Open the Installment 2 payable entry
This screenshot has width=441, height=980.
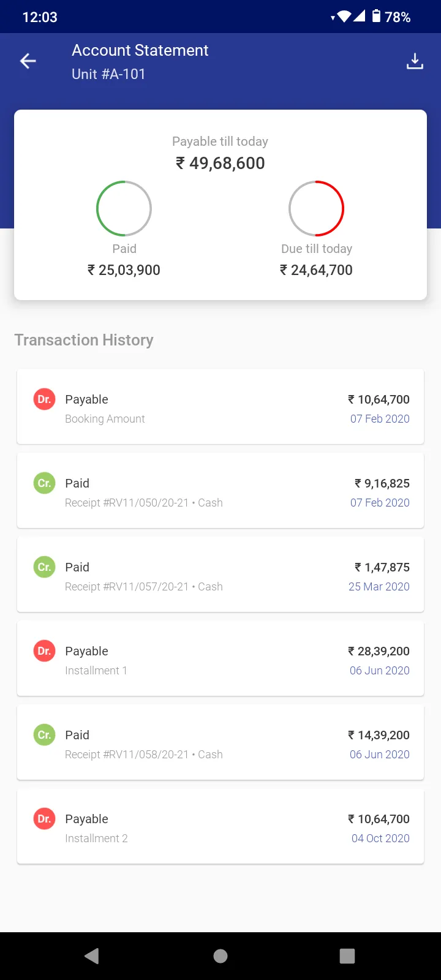[x=221, y=826]
